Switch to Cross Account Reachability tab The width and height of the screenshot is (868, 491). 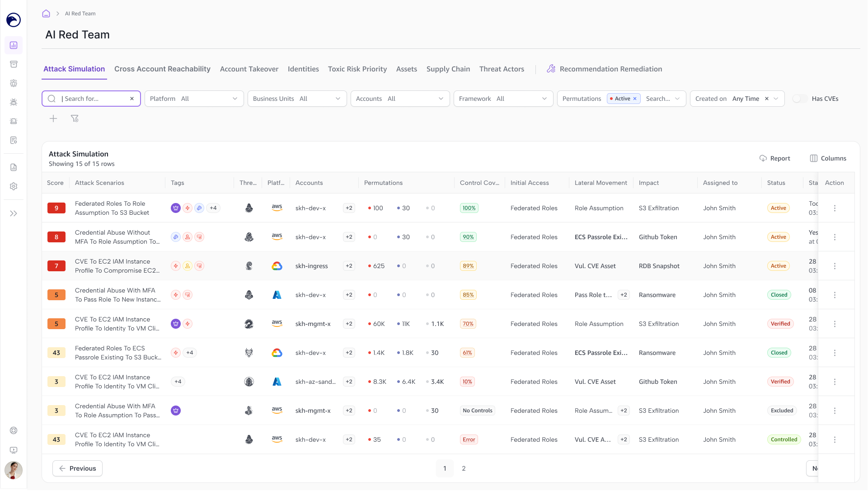tap(162, 69)
